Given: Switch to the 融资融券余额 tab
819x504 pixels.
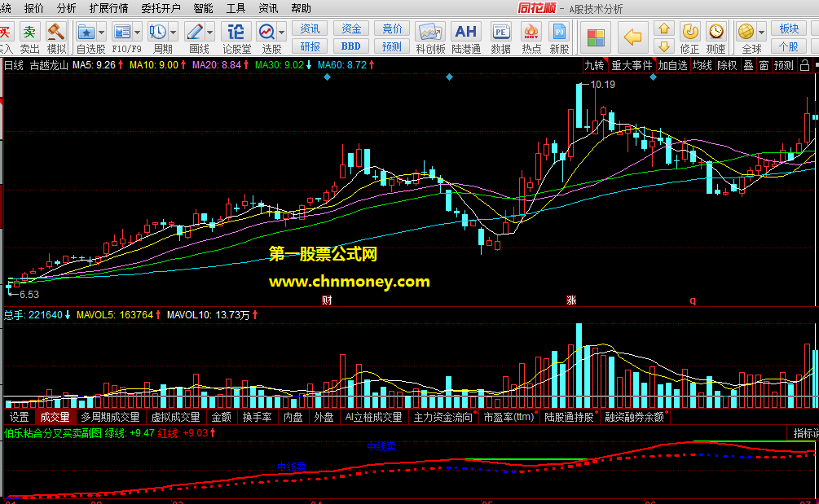Looking at the screenshot, I should pos(635,417).
